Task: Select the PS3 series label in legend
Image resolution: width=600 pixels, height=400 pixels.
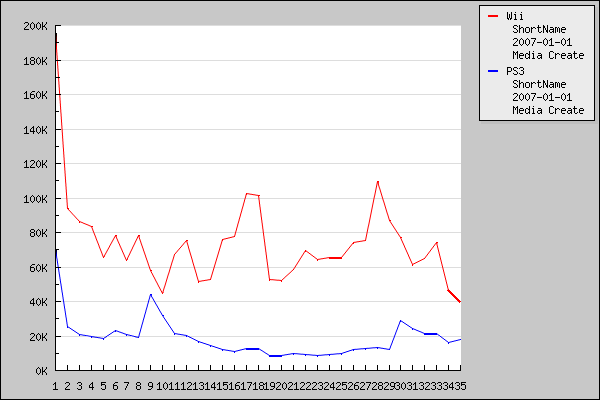Action: pos(515,72)
